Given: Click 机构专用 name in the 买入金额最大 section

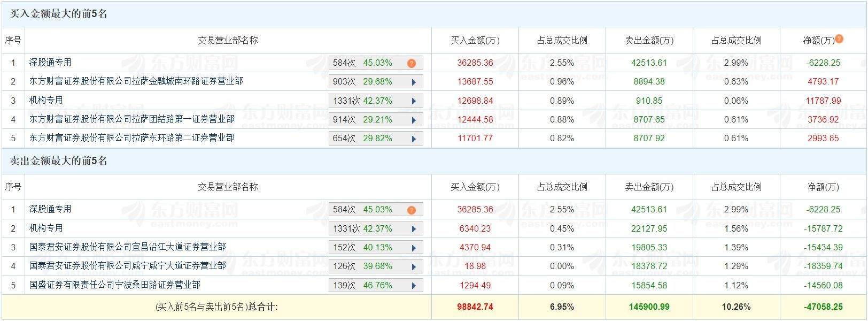Looking at the screenshot, I should 46,101.
